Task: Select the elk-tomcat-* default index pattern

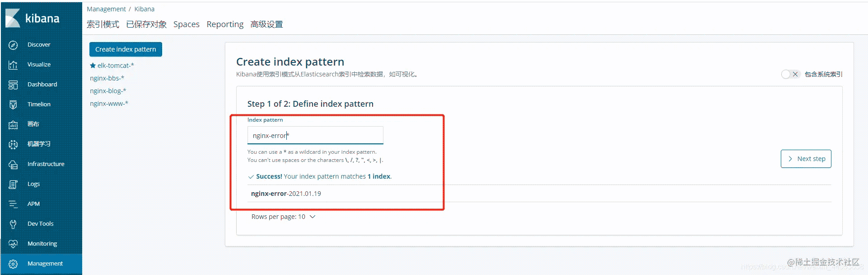Action: [x=116, y=66]
